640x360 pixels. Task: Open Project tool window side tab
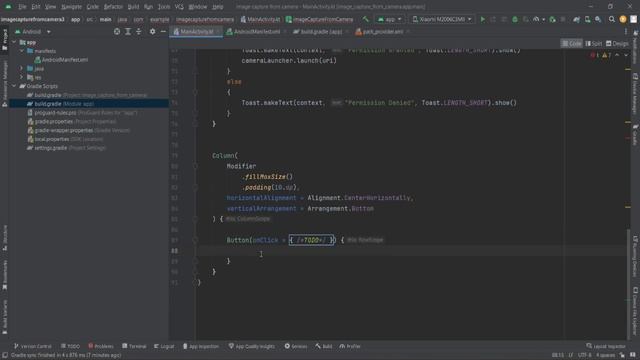point(4,40)
